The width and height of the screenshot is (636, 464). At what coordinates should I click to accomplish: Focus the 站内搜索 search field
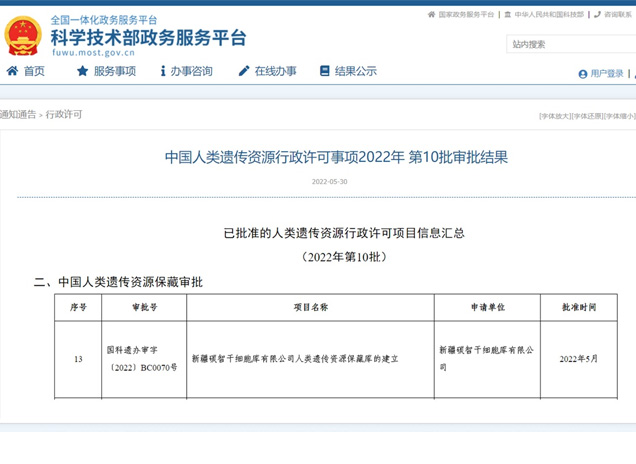(571, 44)
